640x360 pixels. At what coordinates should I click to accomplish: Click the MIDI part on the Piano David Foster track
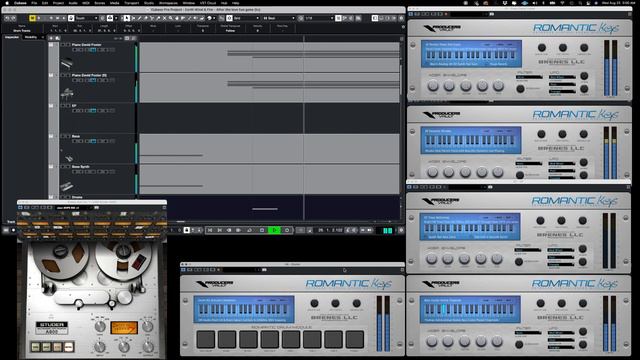[x=269, y=57]
